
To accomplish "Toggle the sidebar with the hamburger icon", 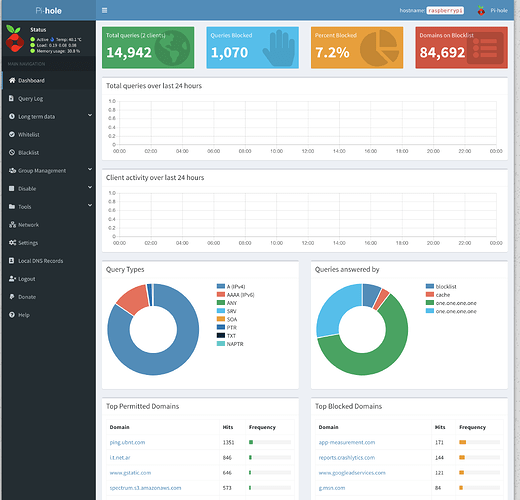I will tap(104, 10).
